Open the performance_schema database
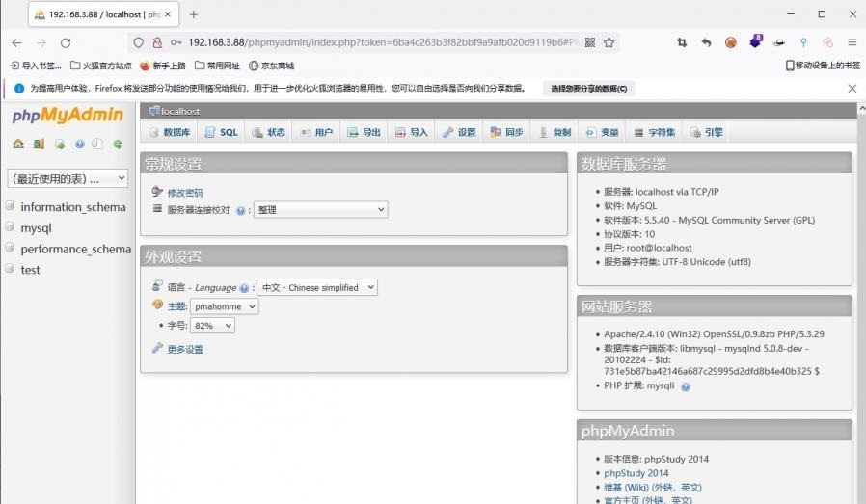866x504 pixels. click(x=76, y=249)
